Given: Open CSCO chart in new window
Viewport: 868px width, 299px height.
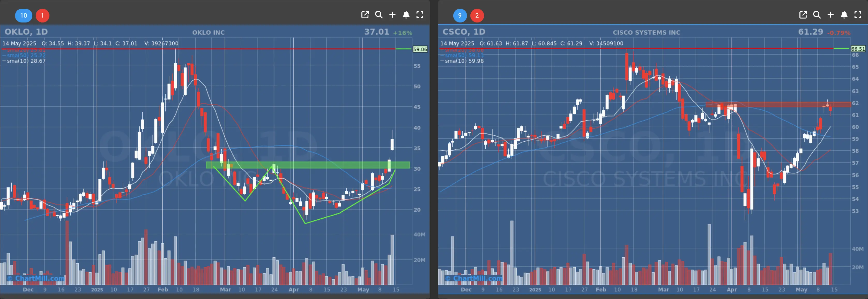Looking at the screenshot, I should coord(803,15).
